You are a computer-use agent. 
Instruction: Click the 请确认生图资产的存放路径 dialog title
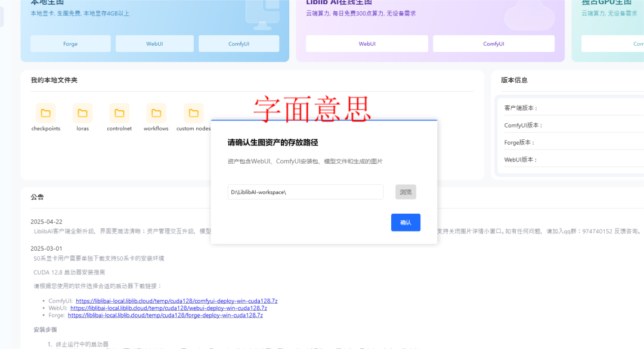pos(273,142)
